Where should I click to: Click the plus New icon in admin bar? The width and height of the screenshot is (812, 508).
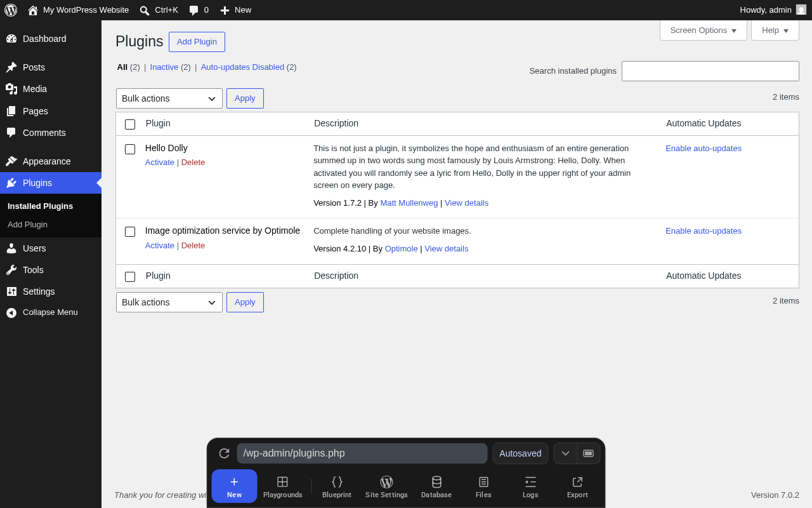[x=225, y=10]
